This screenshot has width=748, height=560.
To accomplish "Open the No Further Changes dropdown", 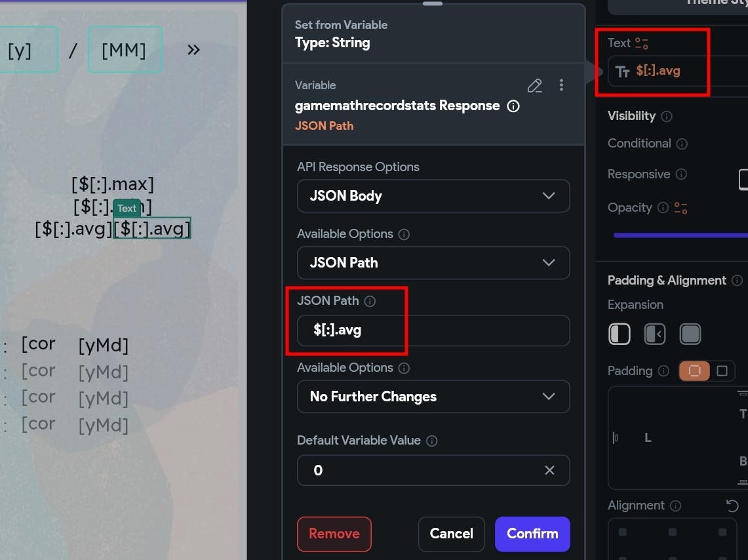I will 433,396.
